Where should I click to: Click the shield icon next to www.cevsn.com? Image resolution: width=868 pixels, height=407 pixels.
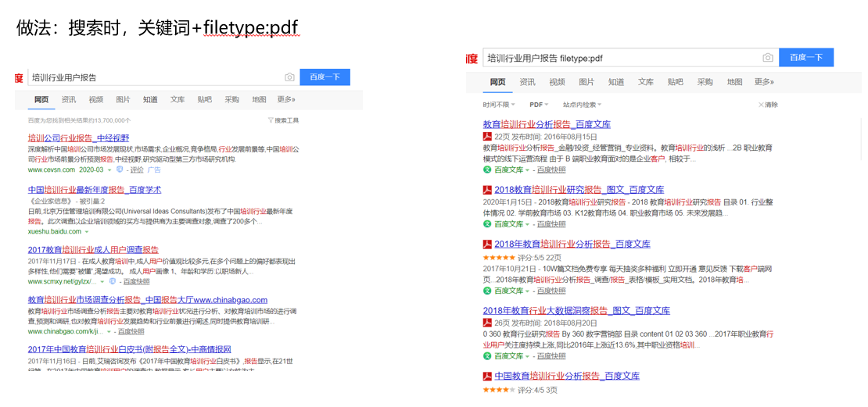[119, 170]
